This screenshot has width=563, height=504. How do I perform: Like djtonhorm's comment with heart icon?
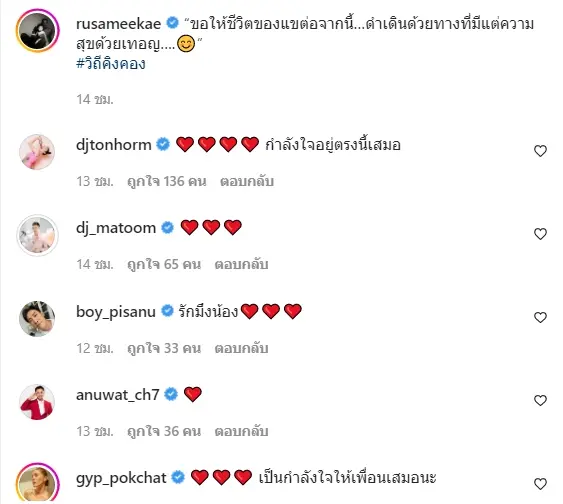tap(540, 151)
